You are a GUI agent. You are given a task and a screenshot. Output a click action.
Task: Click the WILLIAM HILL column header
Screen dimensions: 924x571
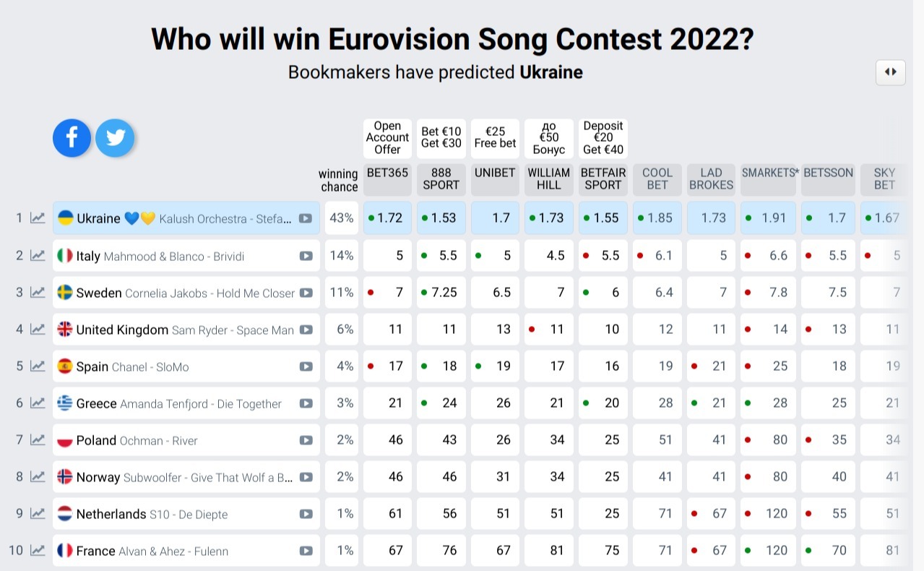549,179
